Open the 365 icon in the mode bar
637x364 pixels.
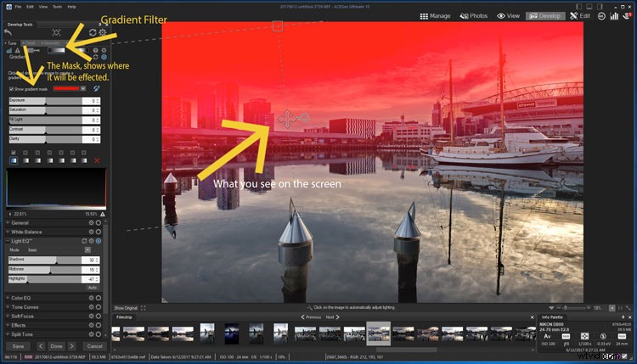click(x=601, y=16)
